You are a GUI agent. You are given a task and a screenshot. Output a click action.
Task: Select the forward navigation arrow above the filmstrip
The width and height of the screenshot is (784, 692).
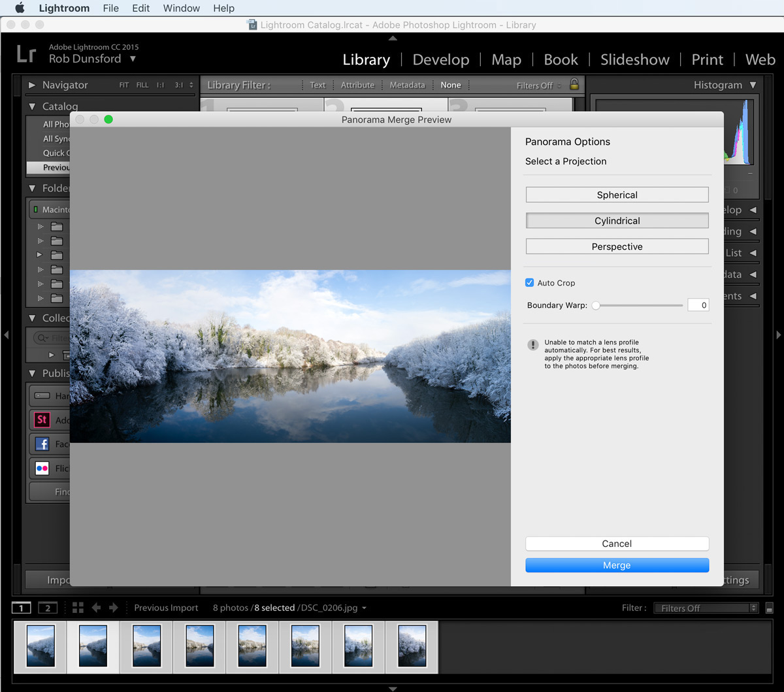(x=114, y=608)
